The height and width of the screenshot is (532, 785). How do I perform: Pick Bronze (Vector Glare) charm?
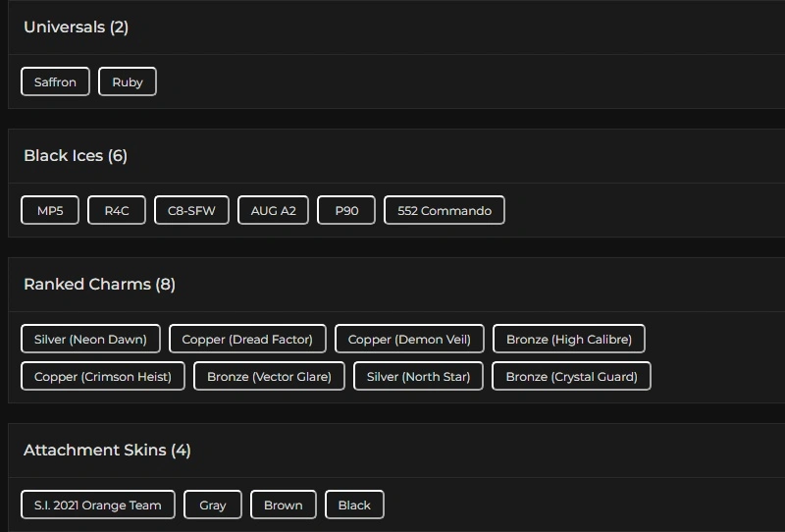(269, 376)
